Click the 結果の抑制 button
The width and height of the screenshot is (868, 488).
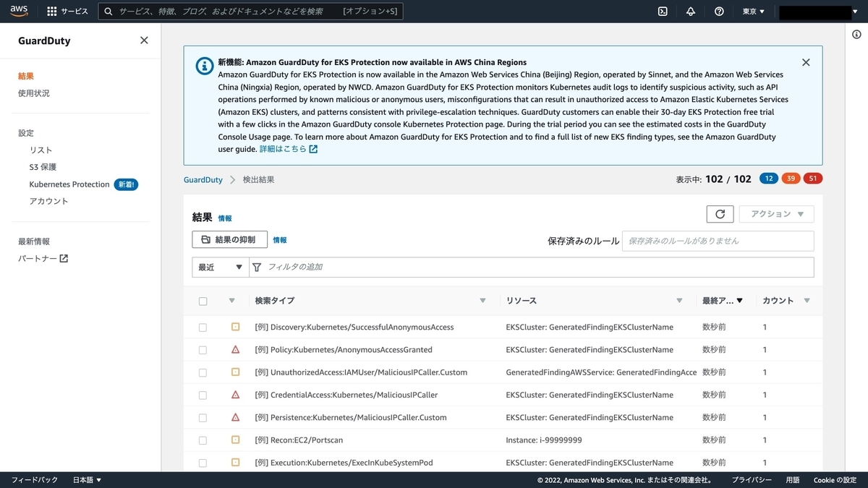229,239
